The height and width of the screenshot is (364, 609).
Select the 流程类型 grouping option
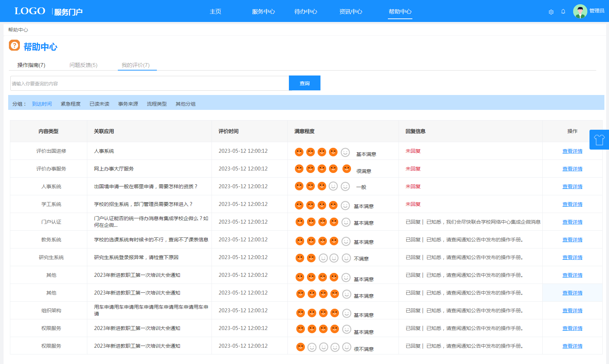click(x=157, y=104)
